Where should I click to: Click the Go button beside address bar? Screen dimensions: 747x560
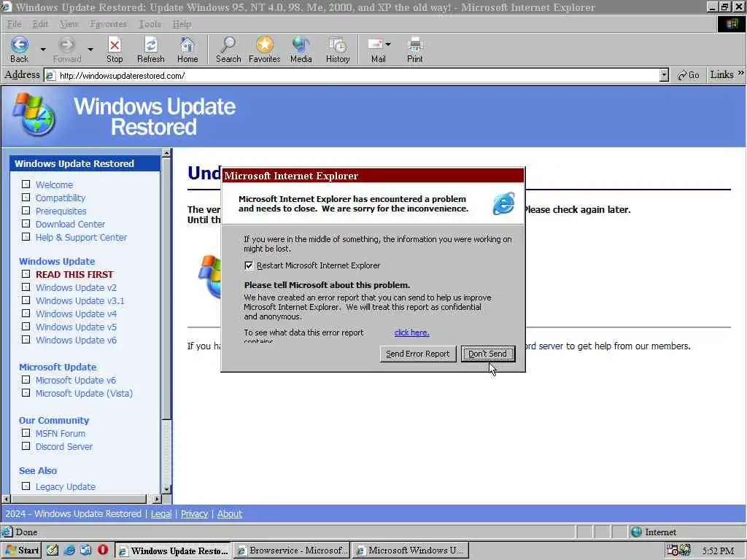[x=689, y=75]
